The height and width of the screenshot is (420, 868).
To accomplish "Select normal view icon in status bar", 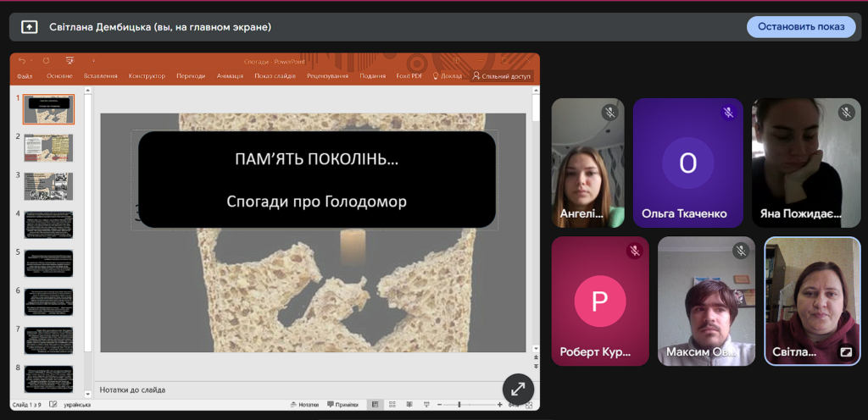I will (375, 405).
